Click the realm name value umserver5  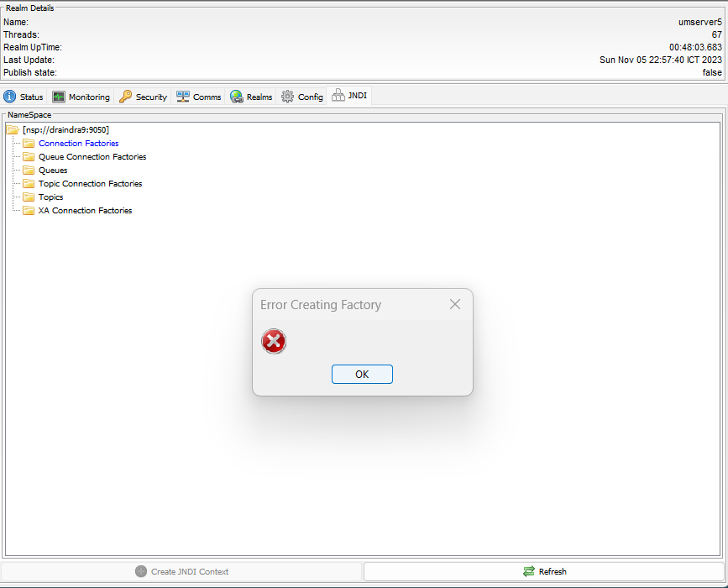coord(700,22)
